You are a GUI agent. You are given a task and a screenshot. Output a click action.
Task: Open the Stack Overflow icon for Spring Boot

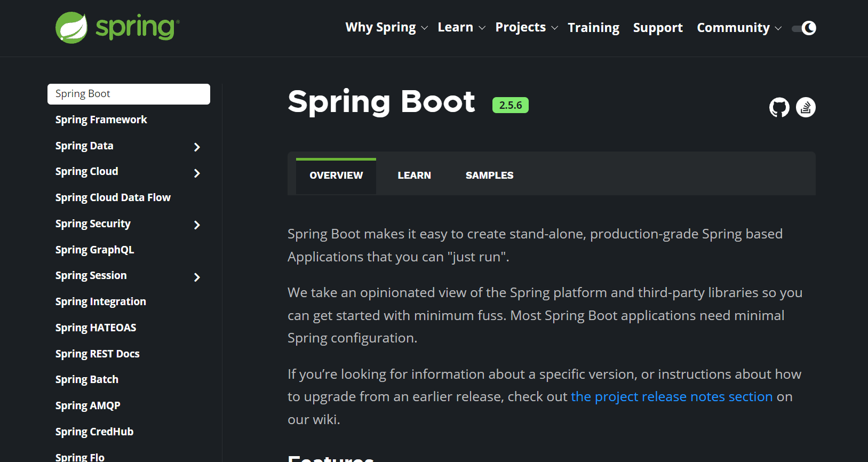tap(806, 107)
